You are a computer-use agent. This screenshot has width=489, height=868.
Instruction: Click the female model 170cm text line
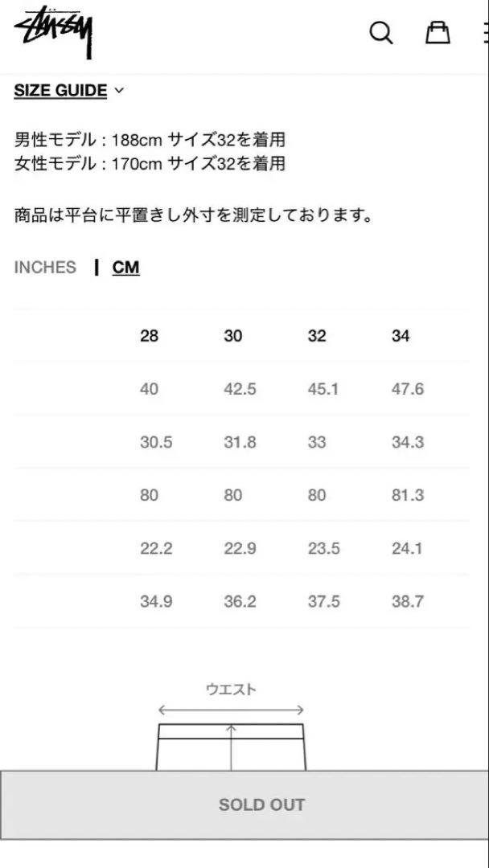tap(150, 164)
